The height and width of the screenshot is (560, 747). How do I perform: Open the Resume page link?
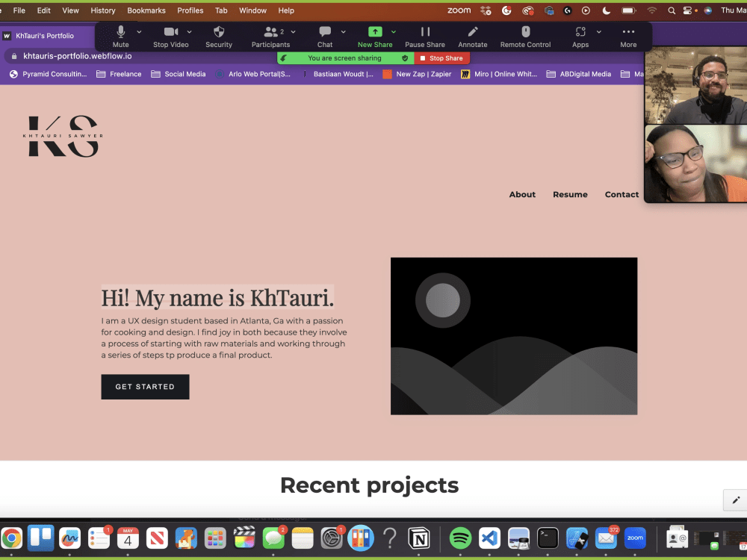coord(570,194)
